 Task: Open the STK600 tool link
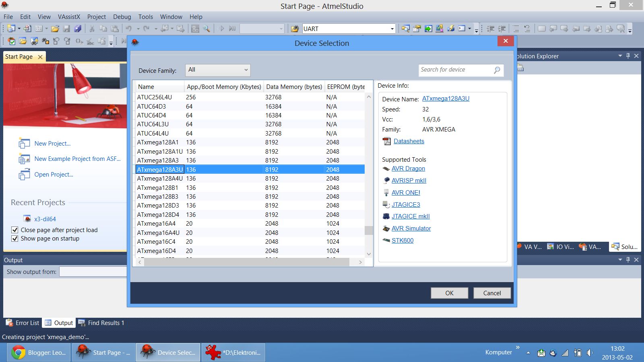(x=402, y=241)
